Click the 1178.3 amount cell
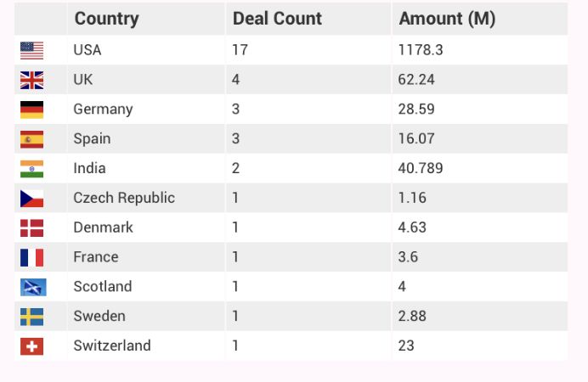 [421, 50]
